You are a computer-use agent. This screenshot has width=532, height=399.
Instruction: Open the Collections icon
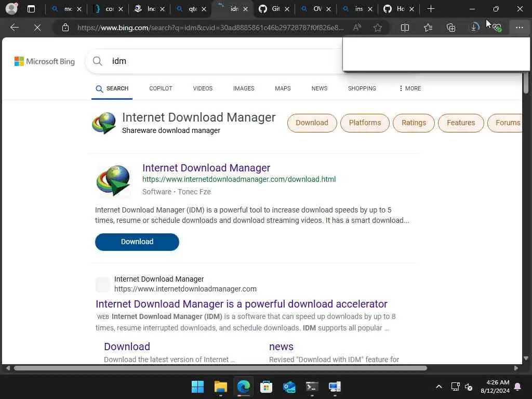pyautogui.click(x=451, y=28)
